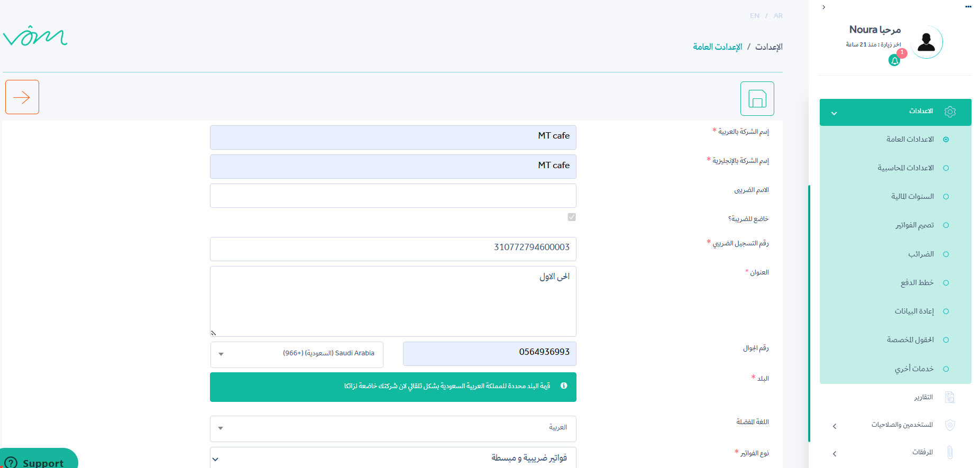Open the Saudi Arabia (+966) country code dropdown
The height and width of the screenshot is (468, 980).
(297, 354)
